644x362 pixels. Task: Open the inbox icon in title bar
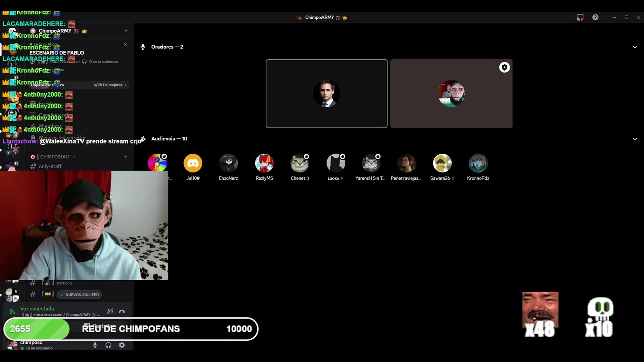(580, 17)
